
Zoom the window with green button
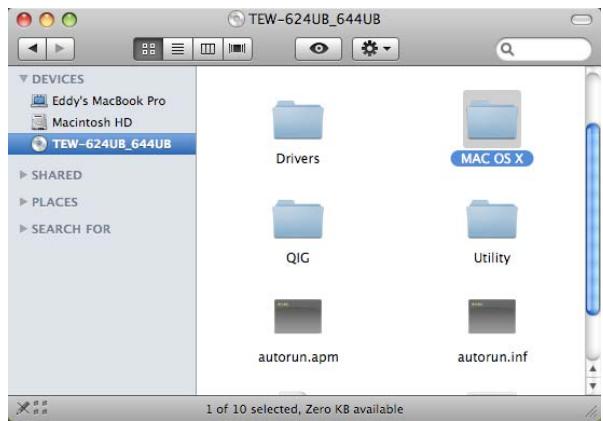tap(70, 20)
